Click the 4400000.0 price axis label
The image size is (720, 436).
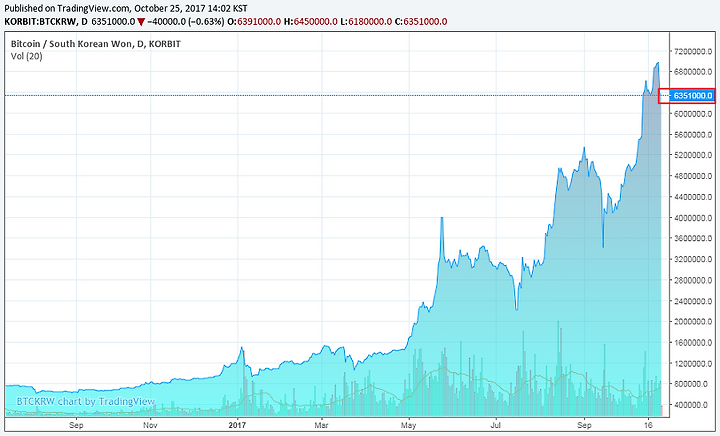693,197
